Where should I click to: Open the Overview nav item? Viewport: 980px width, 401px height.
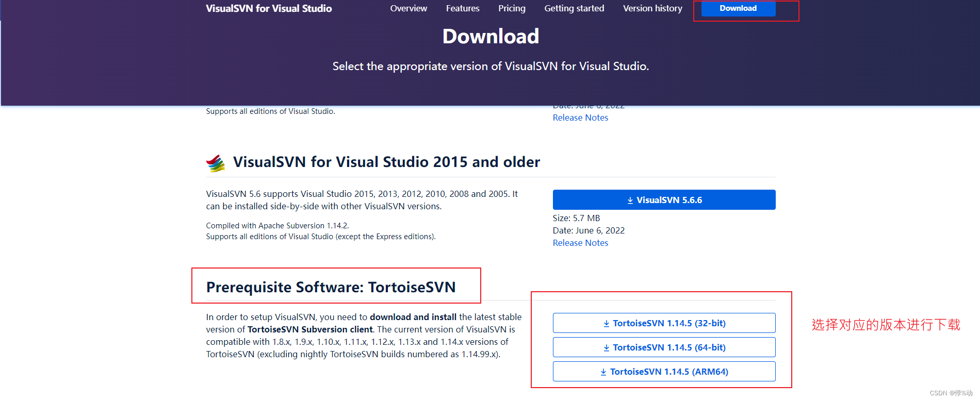[409, 8]
